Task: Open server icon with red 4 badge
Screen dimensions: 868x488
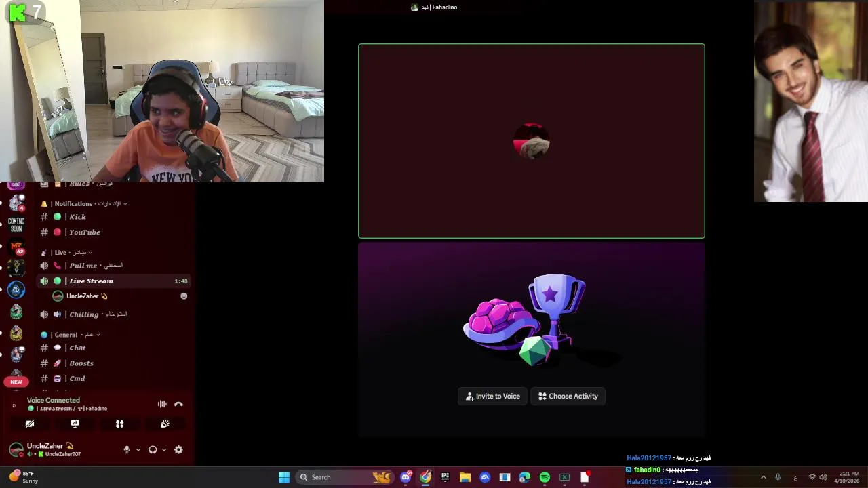Action: [16, 202]
